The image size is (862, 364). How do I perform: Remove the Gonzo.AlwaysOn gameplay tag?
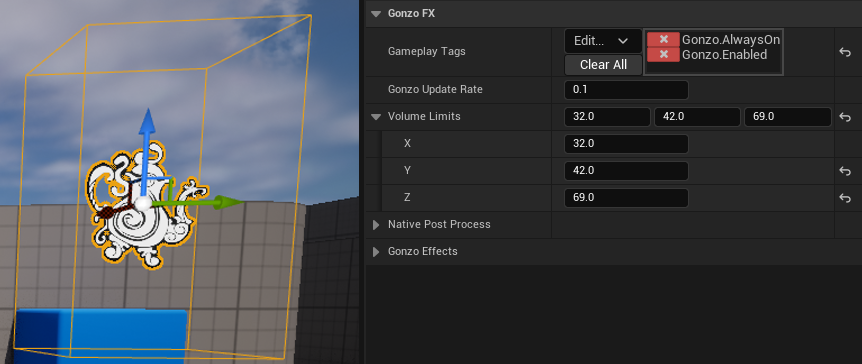[663, 40]
